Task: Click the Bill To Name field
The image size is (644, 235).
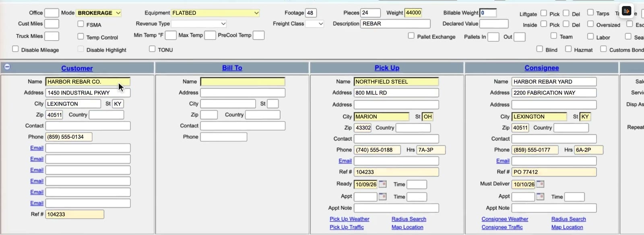Action: click(x=243, y=82)
